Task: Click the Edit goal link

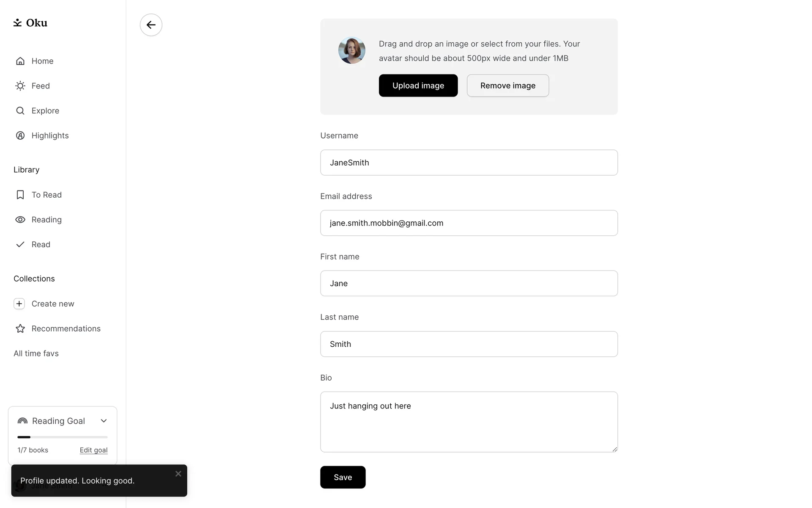Action: [x=93, y=450]
